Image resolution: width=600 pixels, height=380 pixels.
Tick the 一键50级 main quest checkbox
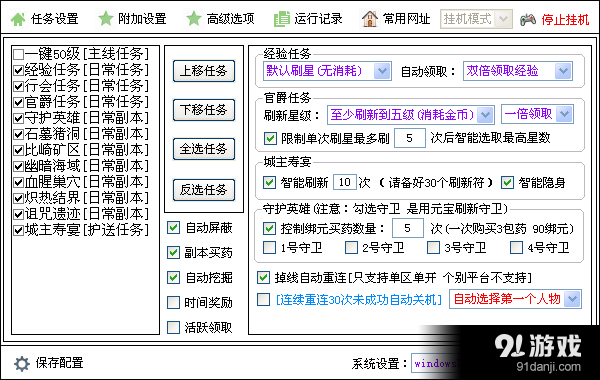coord(18,54)
